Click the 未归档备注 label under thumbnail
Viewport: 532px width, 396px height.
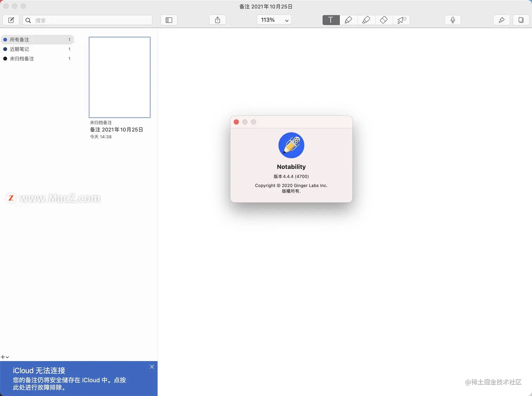coord(101,122)
